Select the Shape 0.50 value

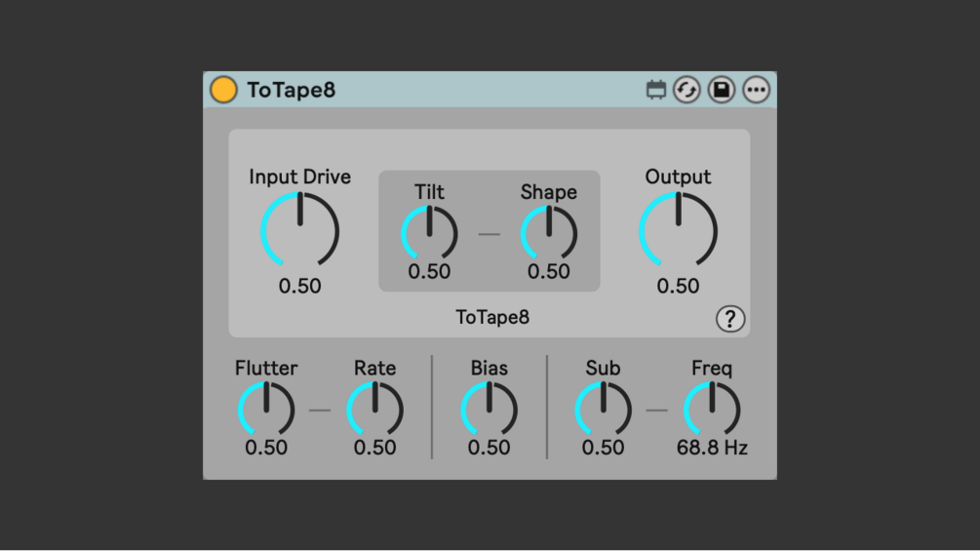click(x=549, y=272)
